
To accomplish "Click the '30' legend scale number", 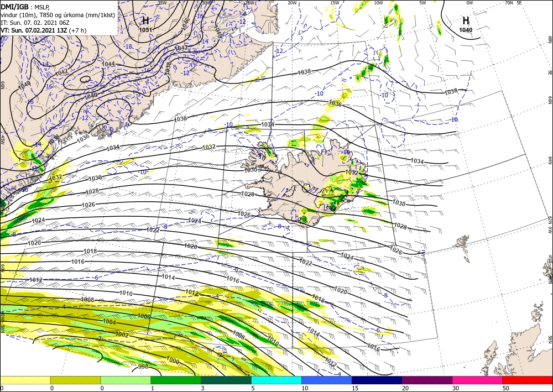I will coord(456,388).
